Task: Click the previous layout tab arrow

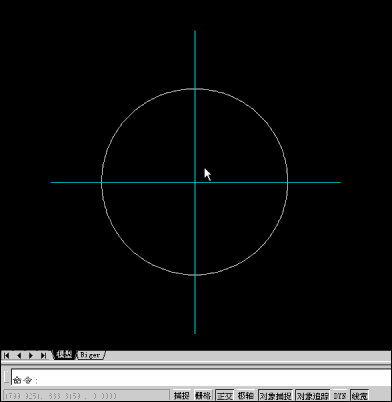Action: tap(19, 355)
